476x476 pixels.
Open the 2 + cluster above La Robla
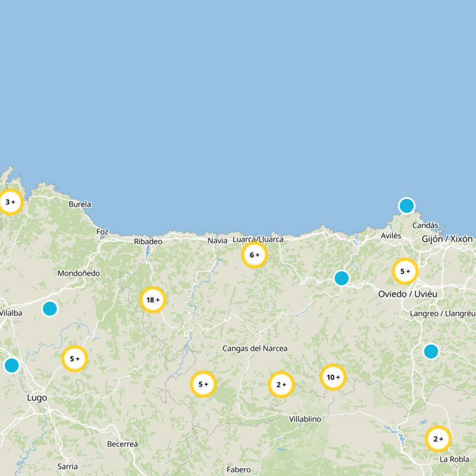438,439
